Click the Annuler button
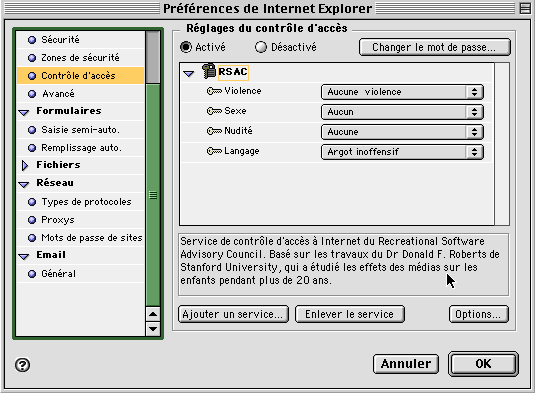The height and width of the screenshot is (393, 535). click(x=406, y=364)
